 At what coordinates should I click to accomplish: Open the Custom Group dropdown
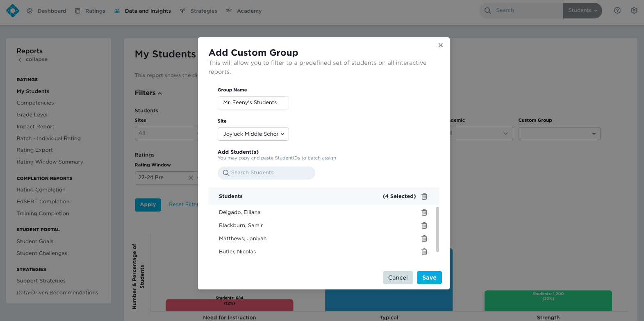[559, 134]
